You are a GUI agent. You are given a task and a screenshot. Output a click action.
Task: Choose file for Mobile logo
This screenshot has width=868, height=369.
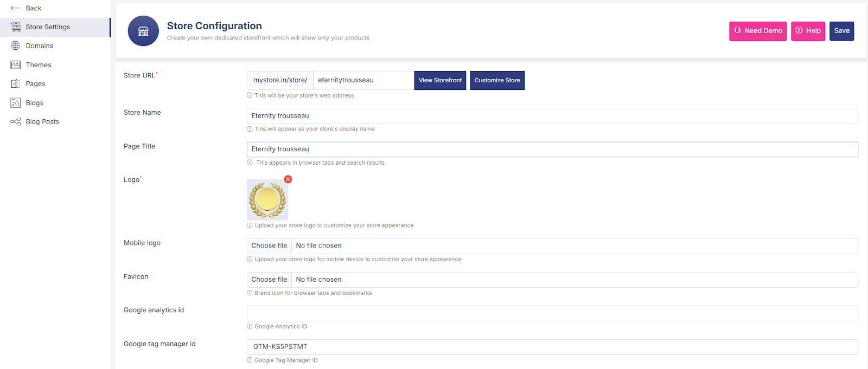269,246
